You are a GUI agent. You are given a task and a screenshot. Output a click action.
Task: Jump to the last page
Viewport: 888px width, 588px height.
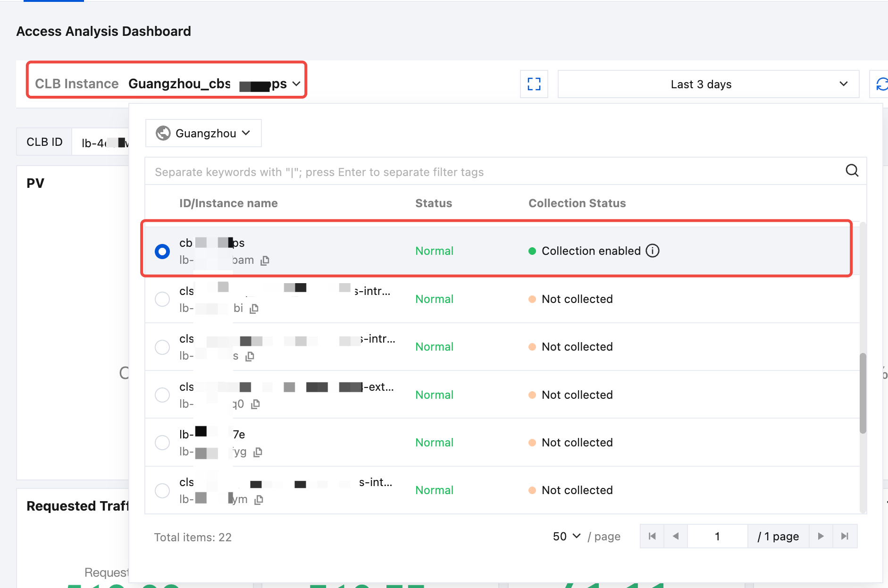pos(845,537)
